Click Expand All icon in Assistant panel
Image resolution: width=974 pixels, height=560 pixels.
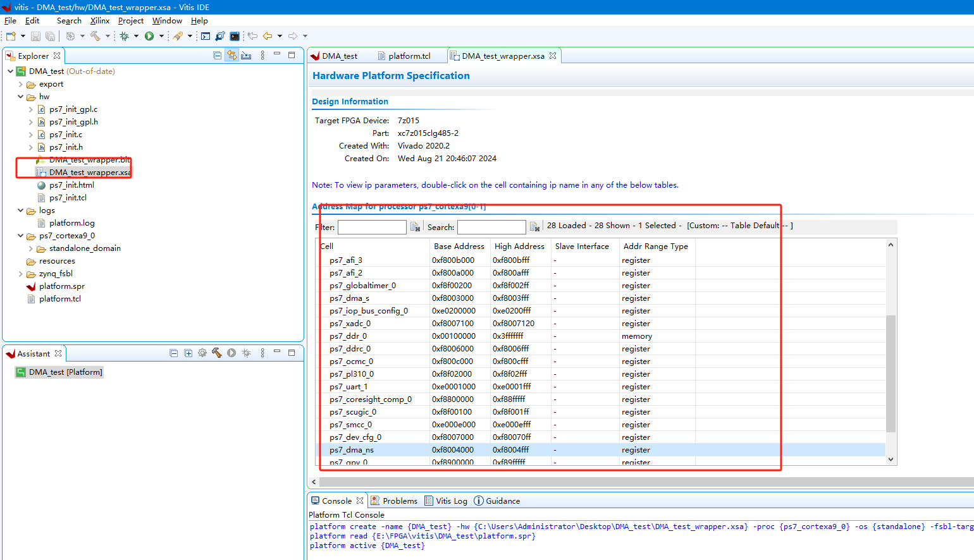188,353
